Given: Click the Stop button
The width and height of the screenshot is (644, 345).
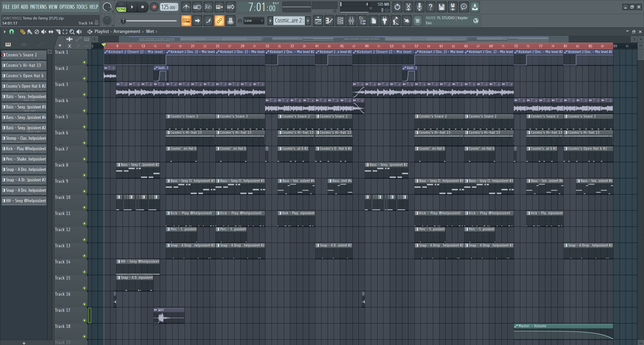Looking at the screenshot, I should (x=143, y=7).
